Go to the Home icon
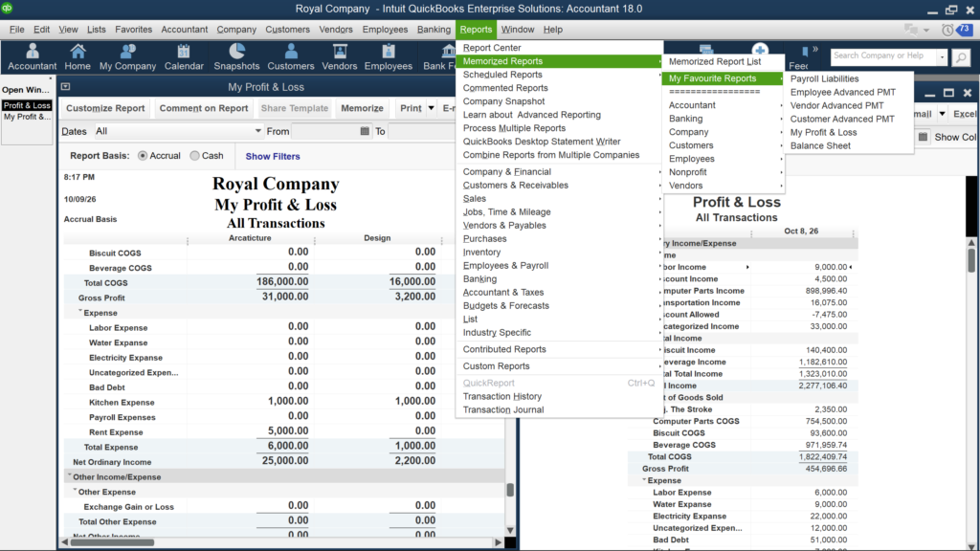 tap(78, 56)
